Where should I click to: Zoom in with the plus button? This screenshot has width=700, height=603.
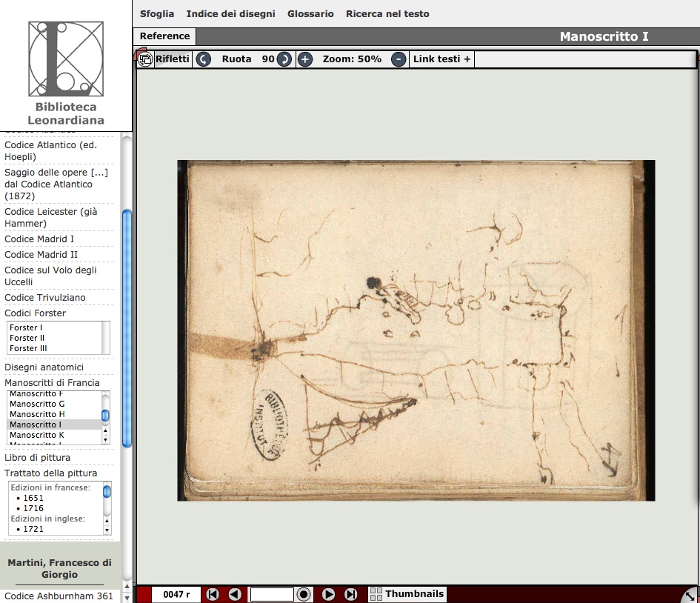pyautogui.click(x=305, y=59)
